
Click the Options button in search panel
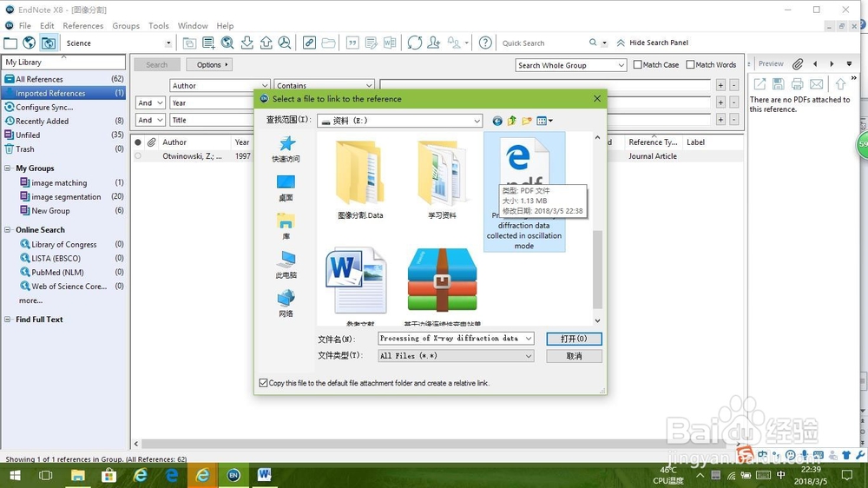[x=208, y=65]
